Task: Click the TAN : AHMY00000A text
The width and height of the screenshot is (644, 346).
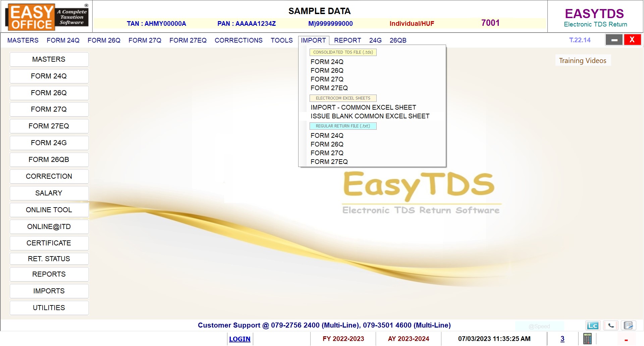Action: click(156, 23)
